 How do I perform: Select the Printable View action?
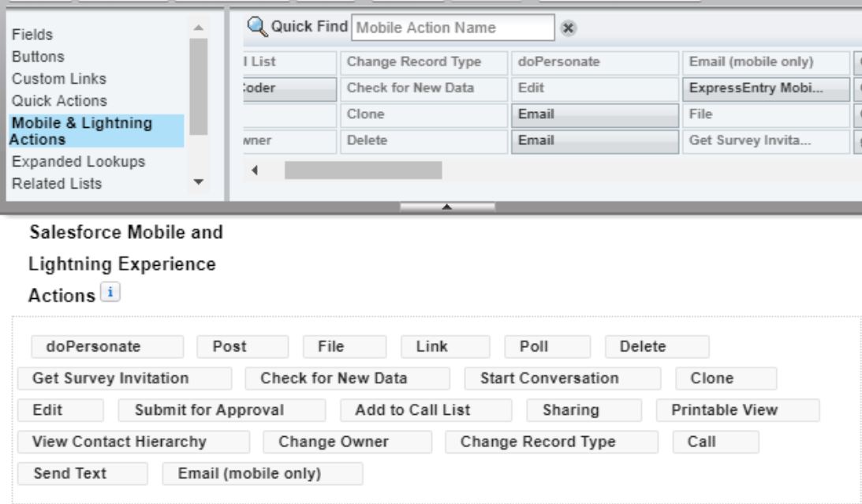(737, 411)
